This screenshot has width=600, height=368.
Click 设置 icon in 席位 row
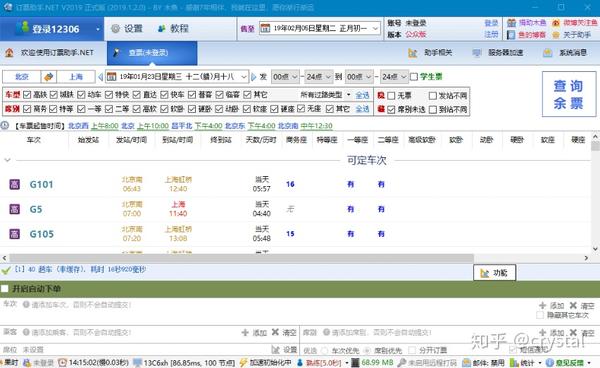pos(275,350)
